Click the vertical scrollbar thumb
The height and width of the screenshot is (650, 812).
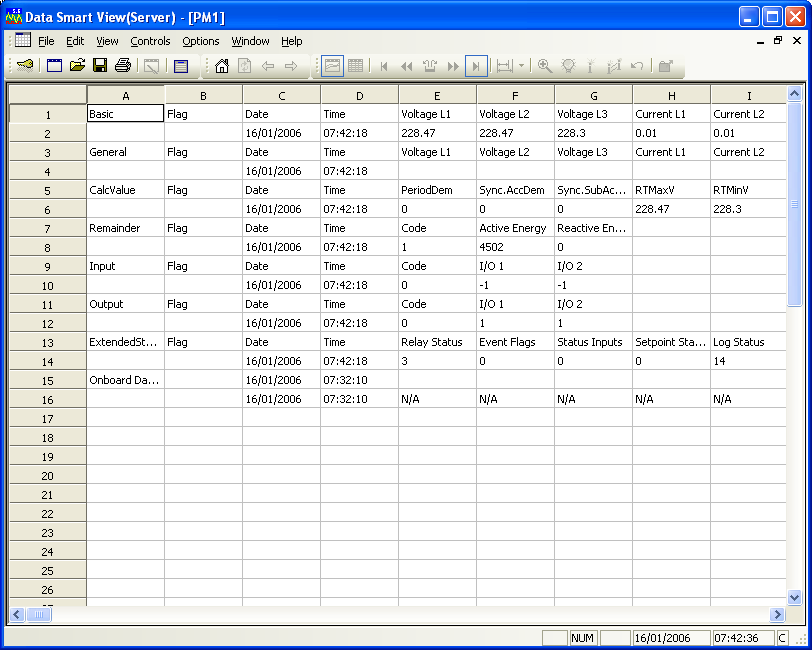click(794, 204)
